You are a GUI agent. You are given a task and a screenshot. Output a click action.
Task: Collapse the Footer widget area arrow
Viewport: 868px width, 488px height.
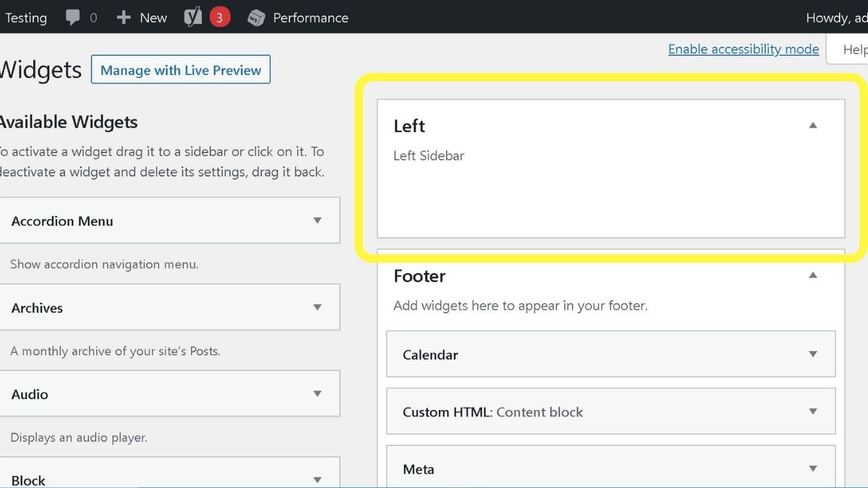click(813, 275)
